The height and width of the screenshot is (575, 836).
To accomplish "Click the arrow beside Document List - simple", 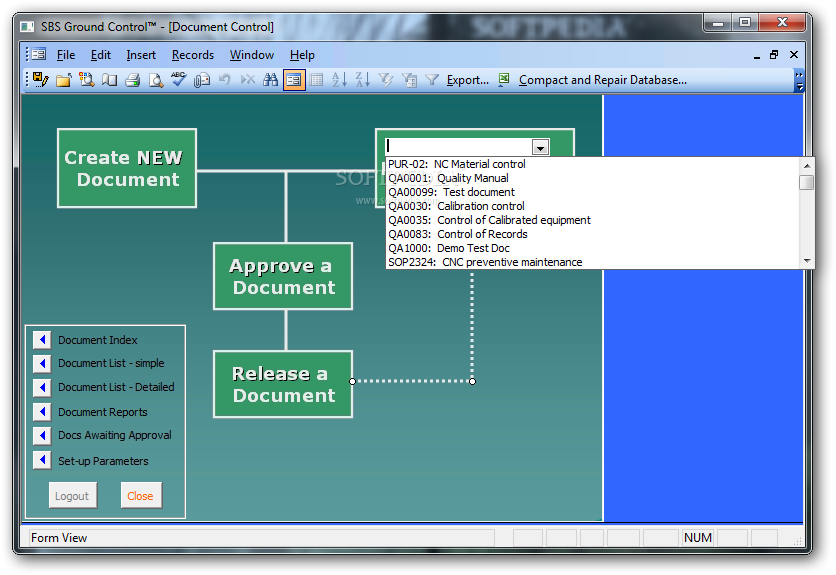I will (x=42, y=363).
